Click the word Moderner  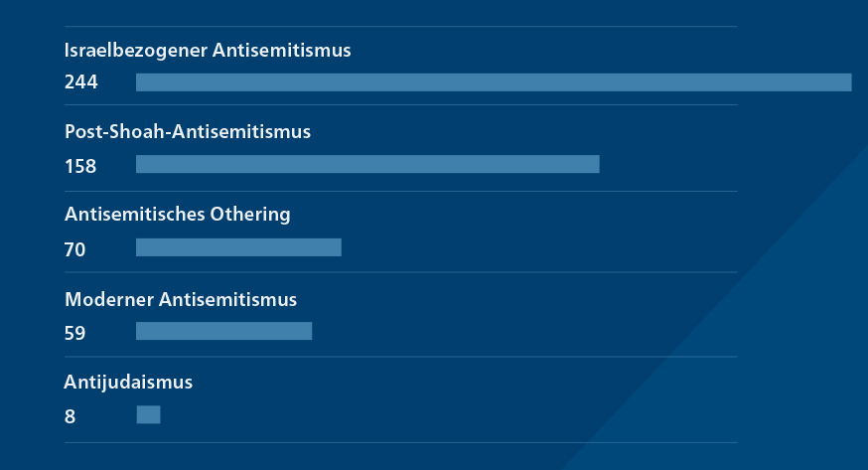click(109, 299)
